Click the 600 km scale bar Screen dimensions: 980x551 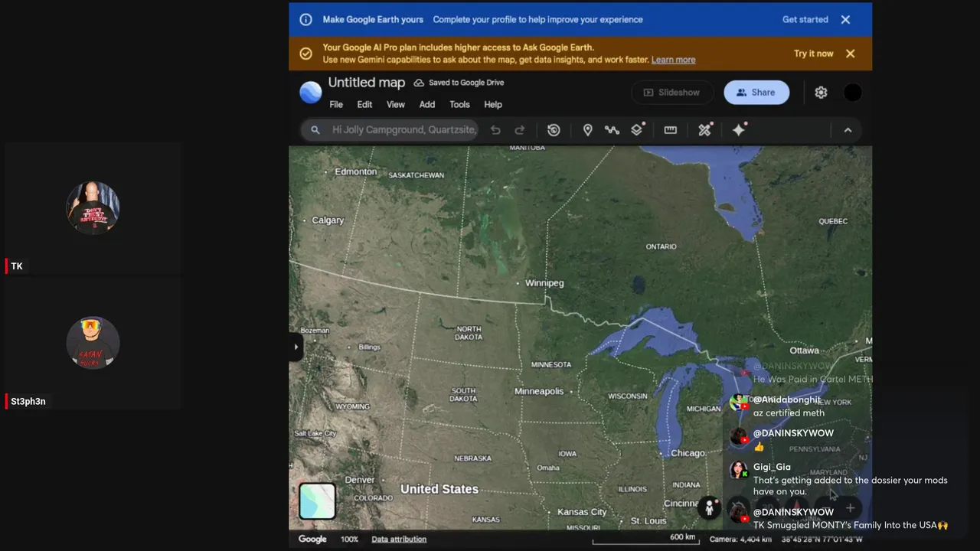(x=645, y=540)
